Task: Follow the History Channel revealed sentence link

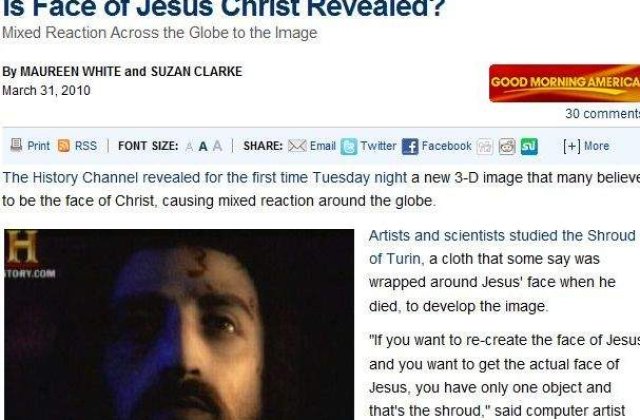Action: (204, 178)
